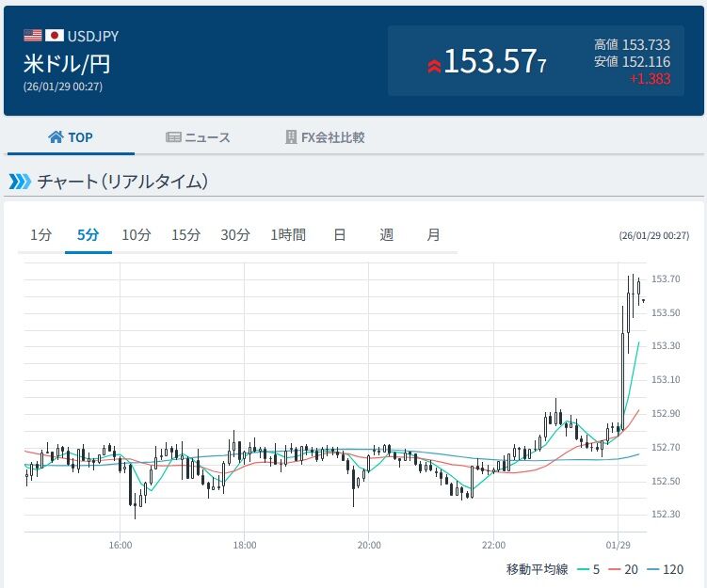The image size is (707, 588).
Task: Click the blue triple-chevron chart heading icon
Action: 21,182
